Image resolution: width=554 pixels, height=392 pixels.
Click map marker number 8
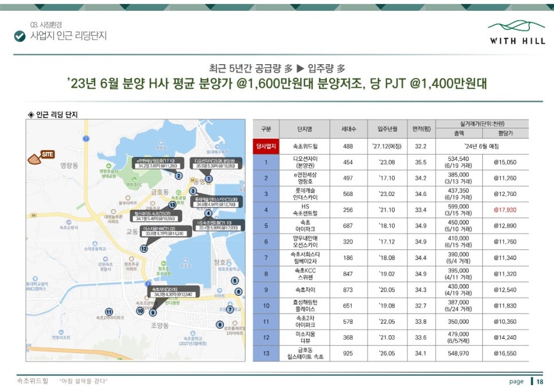(220, 324)
